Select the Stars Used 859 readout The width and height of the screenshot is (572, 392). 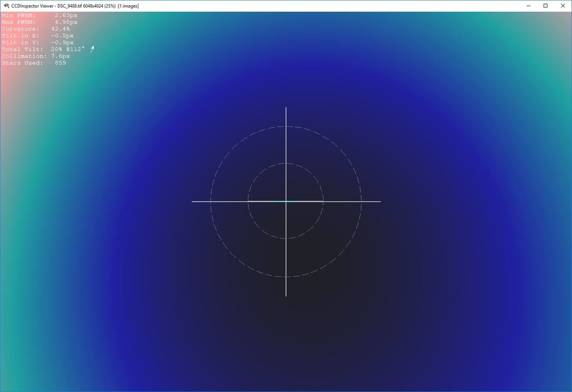coord(34,63)
